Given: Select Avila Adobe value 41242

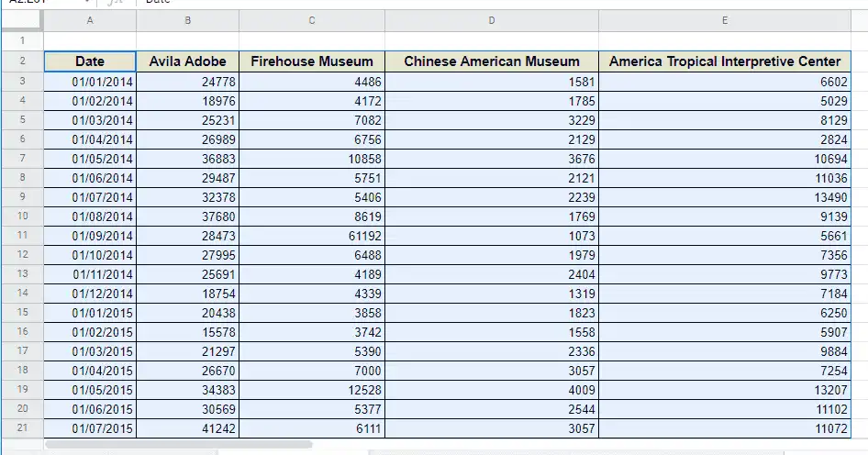Looking at the screenshot, I should pos(188,427).
